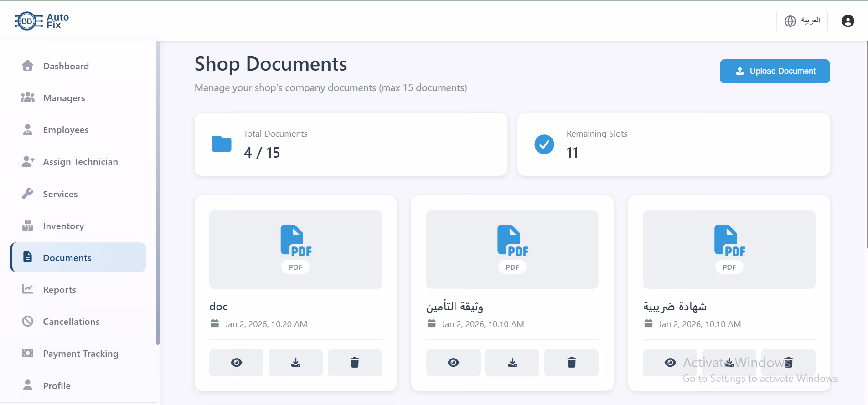This screenshot has width=868, height=405.
Task: Click the Inventory boxes icon
Action: pyautogui.click(x=28, y=226)
